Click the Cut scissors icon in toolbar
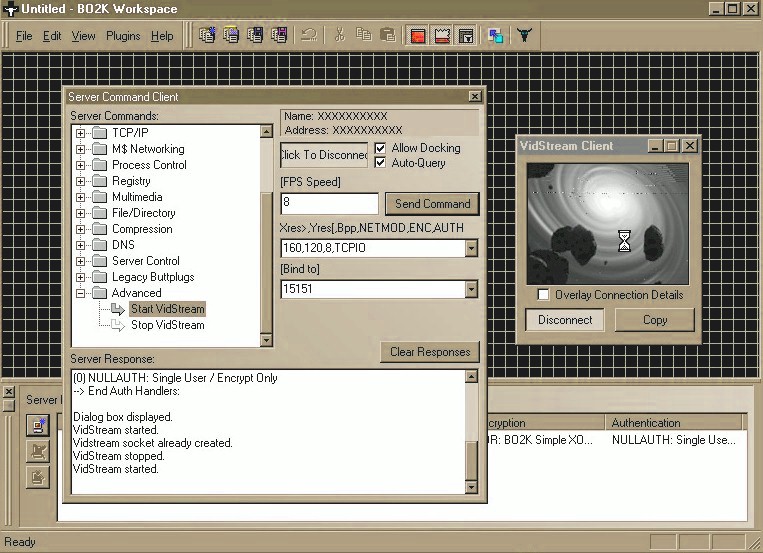The height and width of the screenshot is (553, 763). tap(340, 35)
